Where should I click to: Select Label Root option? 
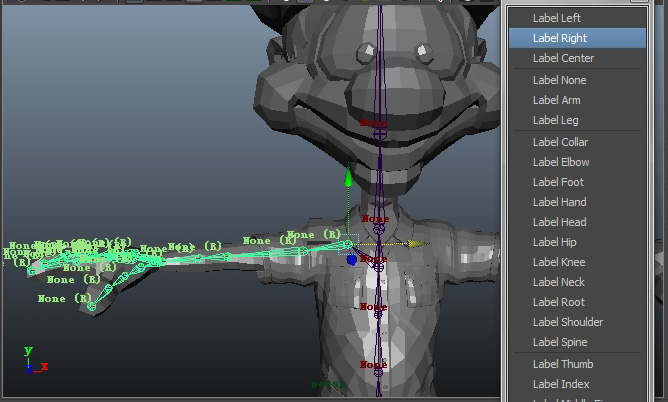(x=577, y=302)
